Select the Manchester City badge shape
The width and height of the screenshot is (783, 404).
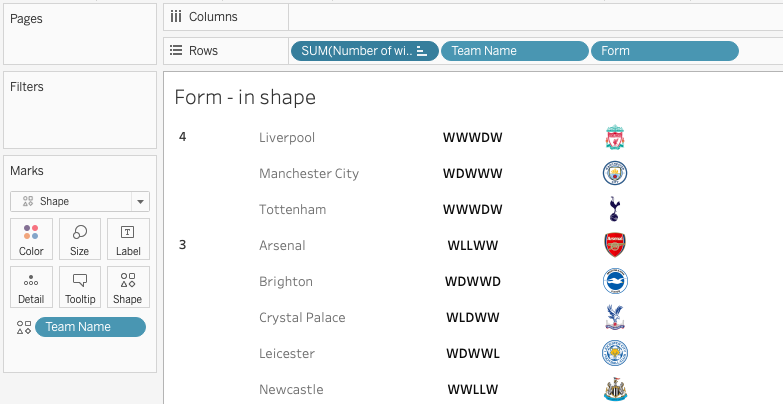pyautogui.click(x=615, y=174)
